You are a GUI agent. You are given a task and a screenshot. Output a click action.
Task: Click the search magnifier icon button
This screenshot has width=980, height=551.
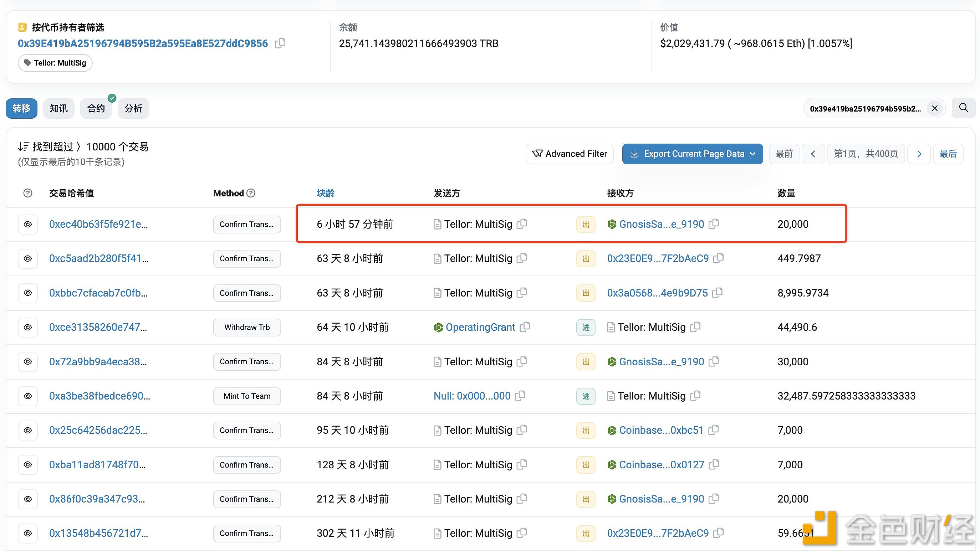click(963, 108)
